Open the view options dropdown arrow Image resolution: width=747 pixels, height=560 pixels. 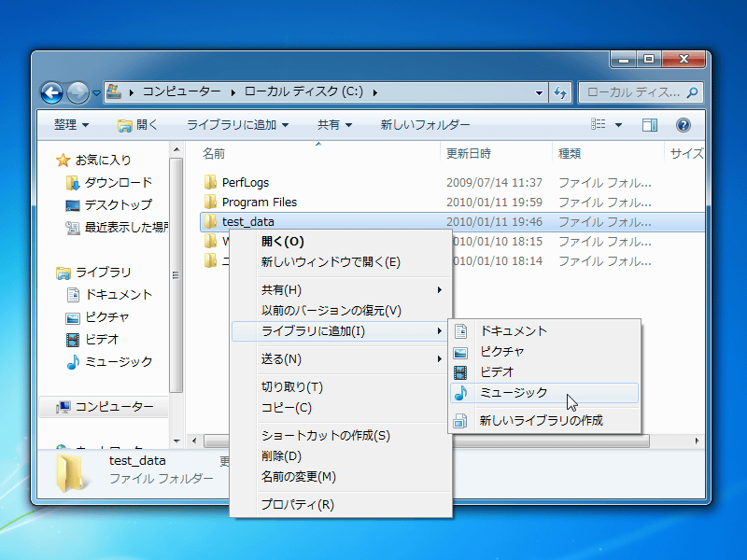point(618,125)
